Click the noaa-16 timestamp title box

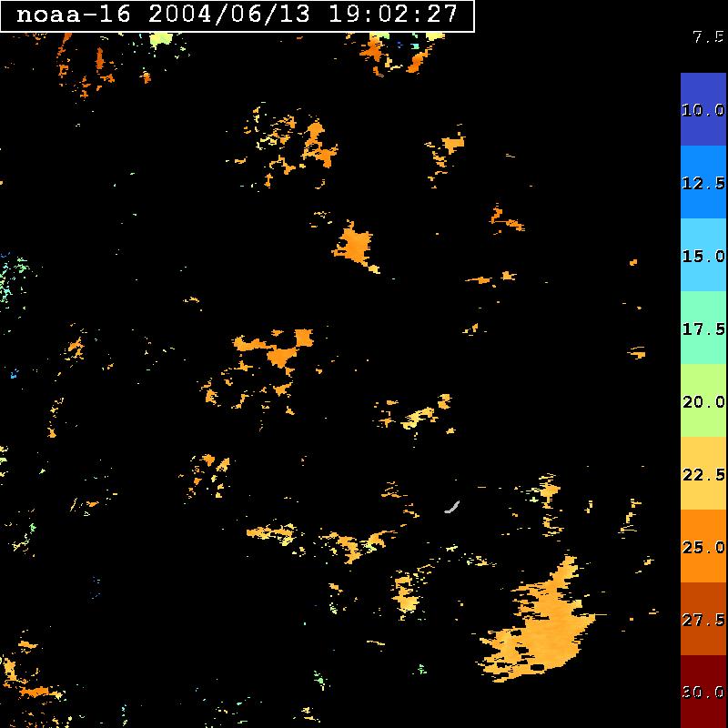click(x=238, y=15)
